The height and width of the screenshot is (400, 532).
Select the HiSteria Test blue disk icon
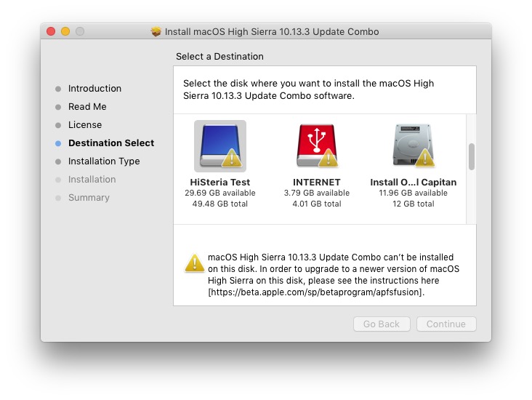(220, 146)
